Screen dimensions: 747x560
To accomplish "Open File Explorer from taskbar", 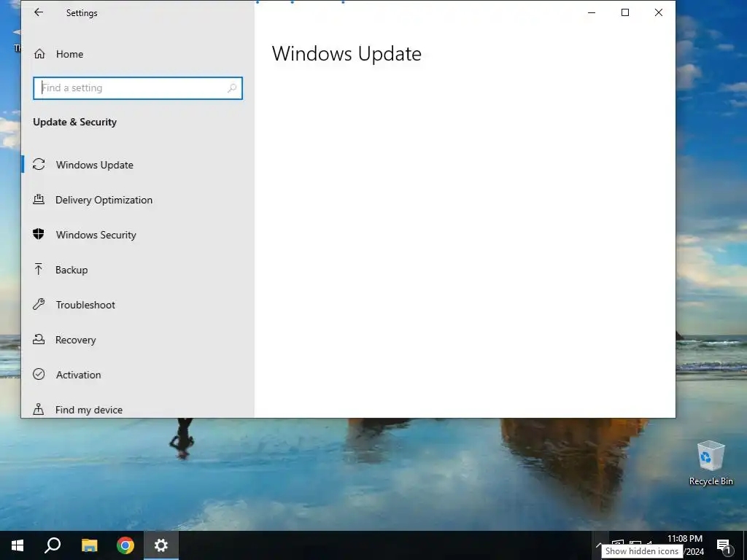I will click(89, 545).
